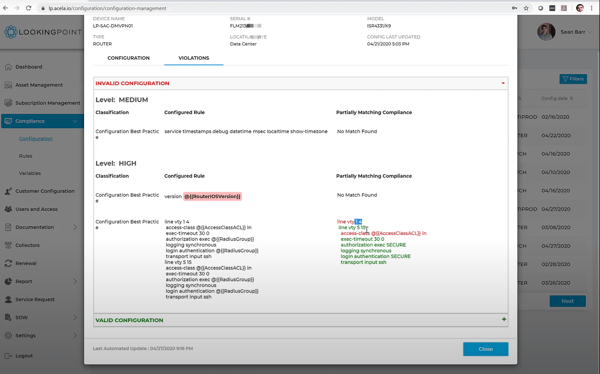The width and height of the screenshot is (600, 374).
Task: Expand the Report submenu arrow
Action: [x=75, y=281]
